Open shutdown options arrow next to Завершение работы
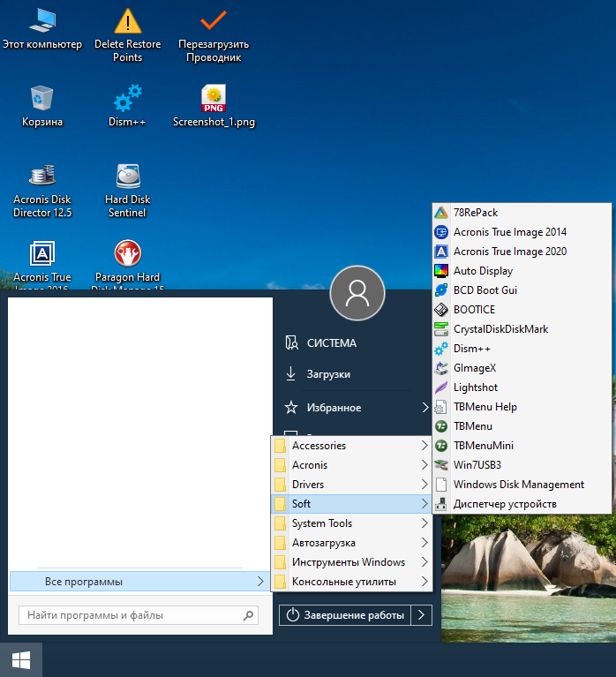Screen dimensions: 616x677 (421, 615)
